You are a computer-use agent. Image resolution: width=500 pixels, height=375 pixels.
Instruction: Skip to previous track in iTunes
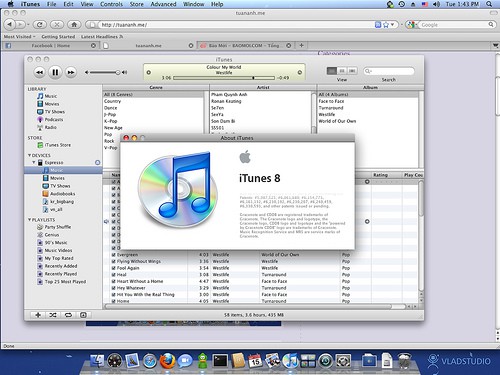pyautogui.click(x=39, y=72)
